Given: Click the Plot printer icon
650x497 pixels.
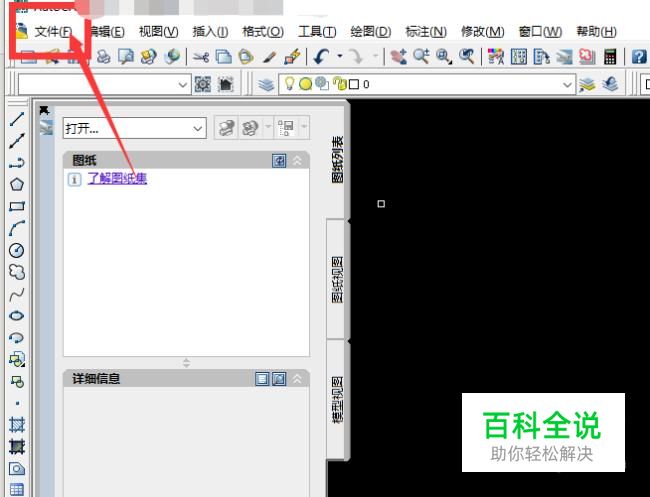Looking at the screenshot, I should pyautogui.click(x=104, y=57).
